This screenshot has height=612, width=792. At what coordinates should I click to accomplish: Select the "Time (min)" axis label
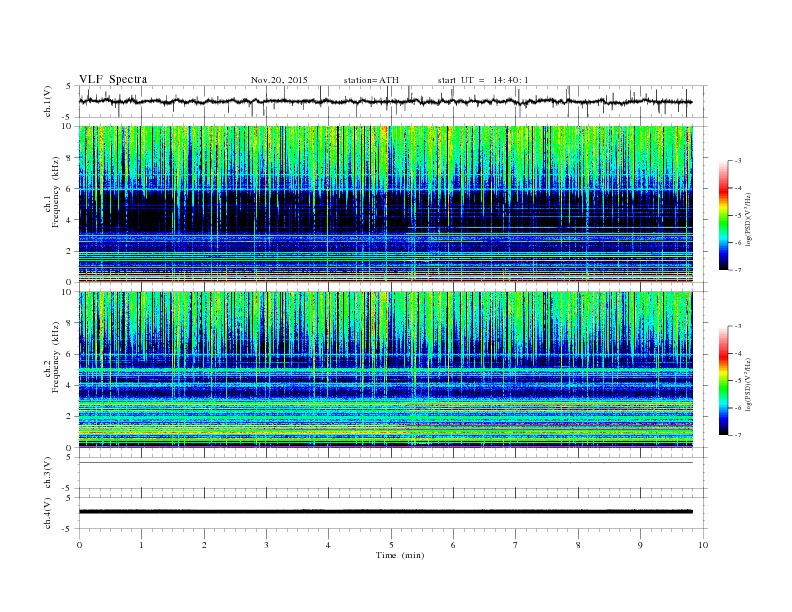pyautogui.click(x=400, y=555)
